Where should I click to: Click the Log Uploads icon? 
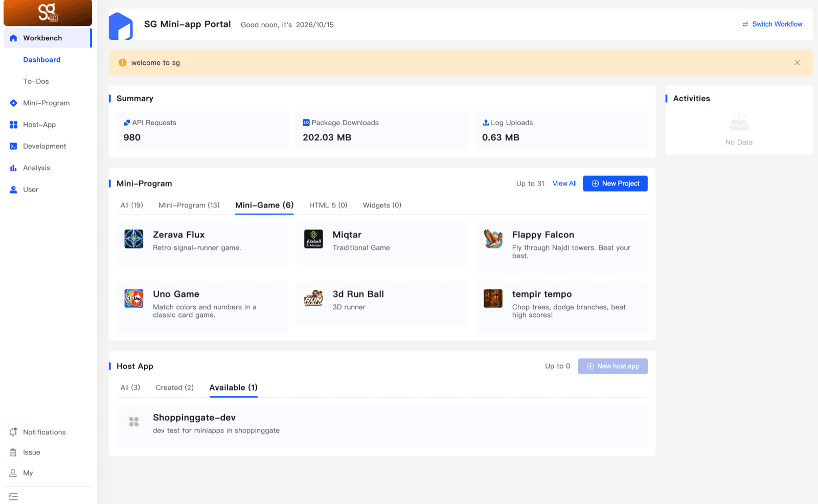point(486,123)
